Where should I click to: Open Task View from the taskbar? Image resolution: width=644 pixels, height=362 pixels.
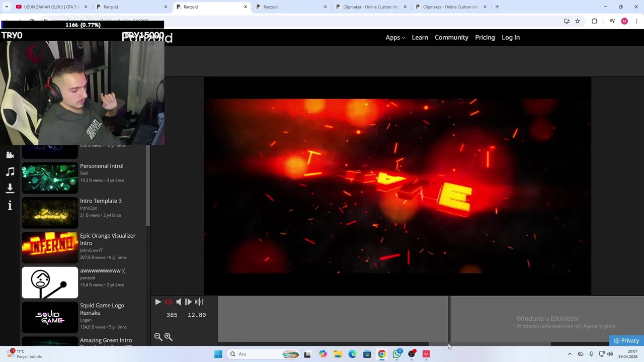coord(307,354)
